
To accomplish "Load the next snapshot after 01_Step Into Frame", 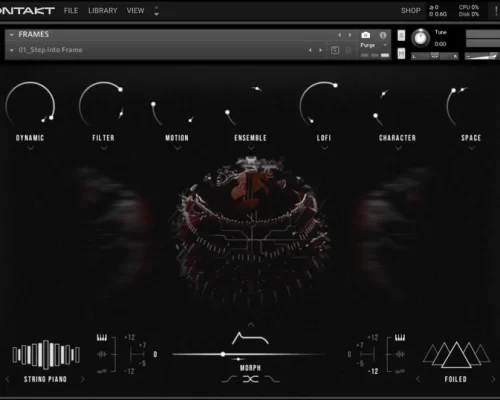I will [x=320, y=50].
